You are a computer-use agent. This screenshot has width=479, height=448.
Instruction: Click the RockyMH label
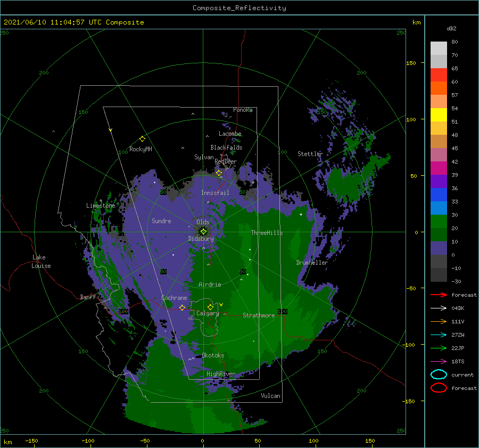tap(141, 149)
